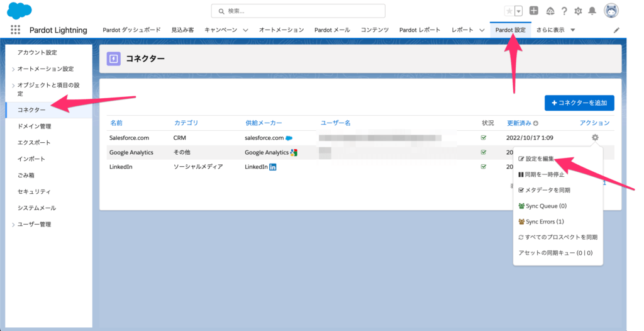The width and height of the screenshot is (644, 331).
Task: Expand オブジェクトと項目の設定 sidebar chevron
Action: [x=13, y=86]
